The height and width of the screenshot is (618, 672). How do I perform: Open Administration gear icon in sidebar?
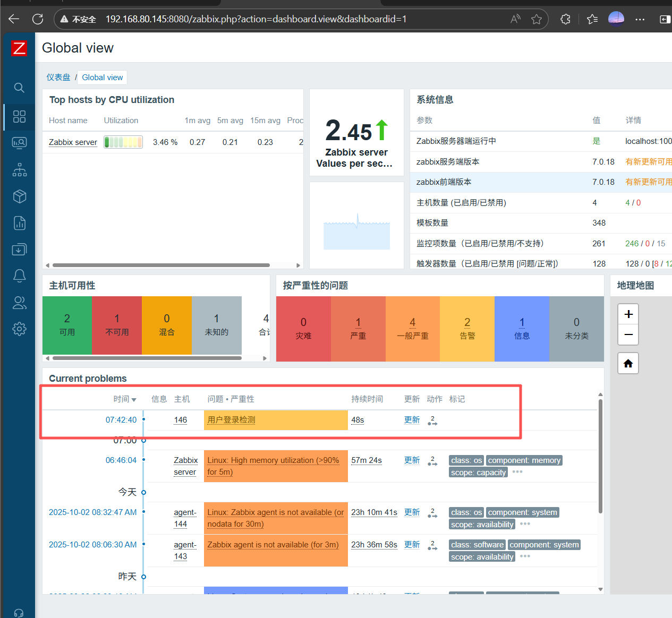(x=19, y=329)
